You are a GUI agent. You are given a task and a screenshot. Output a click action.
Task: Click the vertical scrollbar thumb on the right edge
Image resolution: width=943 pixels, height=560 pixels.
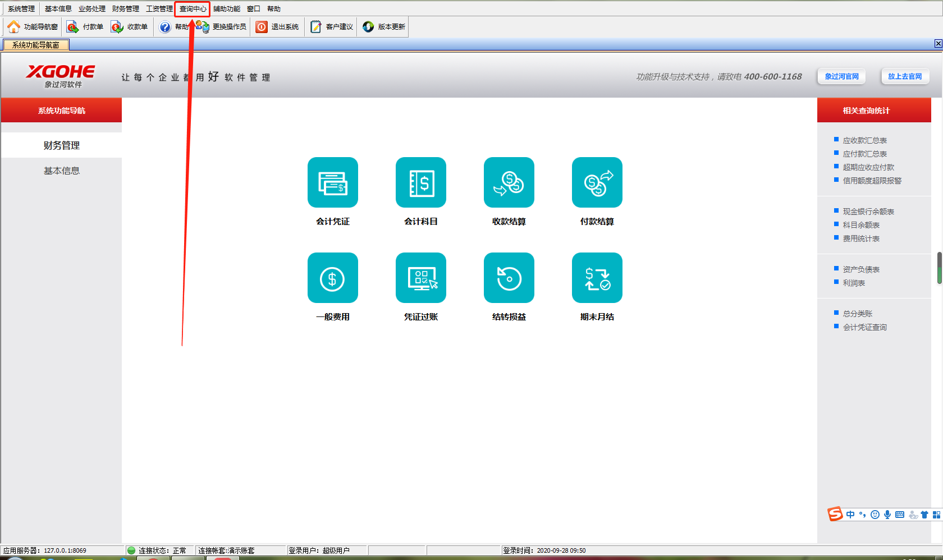coord(940,268)
